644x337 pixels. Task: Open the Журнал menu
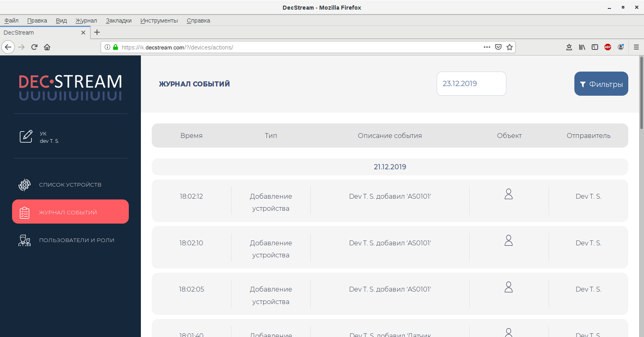coord(86,21)
